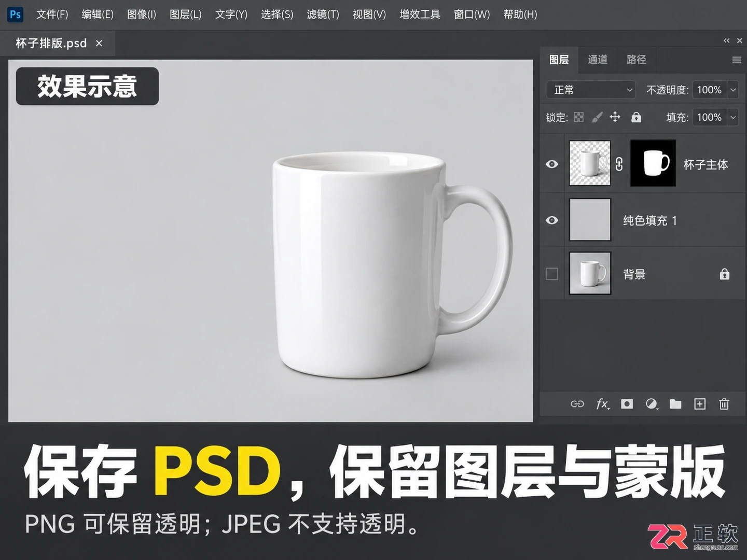
Task: Hide the 杯子主体 layer
Action: tap(552, 164)
